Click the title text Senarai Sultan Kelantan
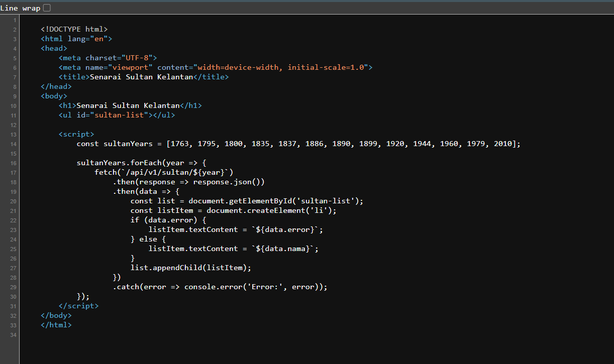The height and width of the screenshot is (364, 614). 141,77
